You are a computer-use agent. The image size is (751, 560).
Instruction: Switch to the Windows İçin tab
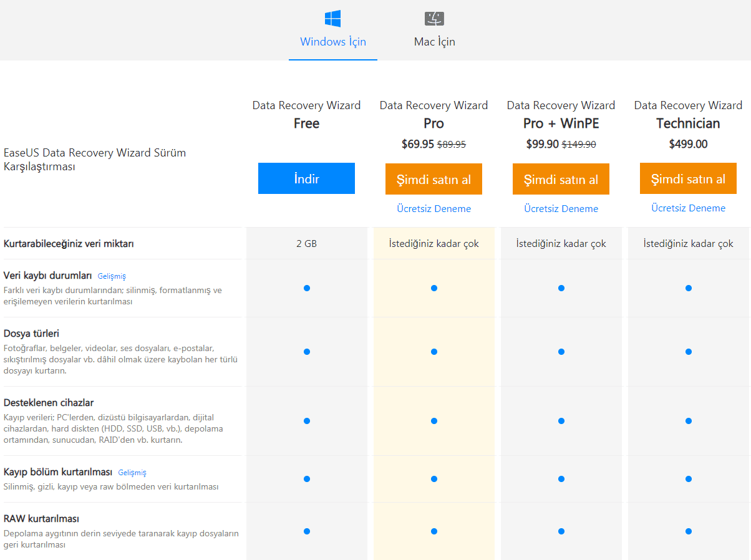(333, 42)
